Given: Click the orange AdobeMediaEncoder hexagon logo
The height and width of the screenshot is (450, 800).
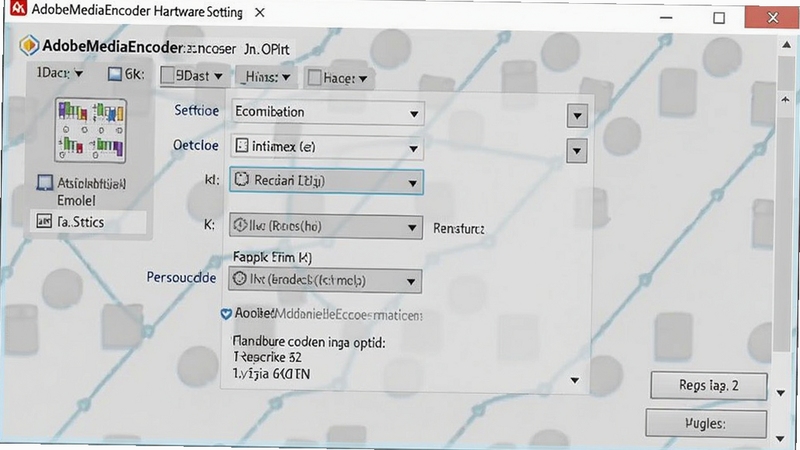Looking at the screenshot, I should [29, 45].
